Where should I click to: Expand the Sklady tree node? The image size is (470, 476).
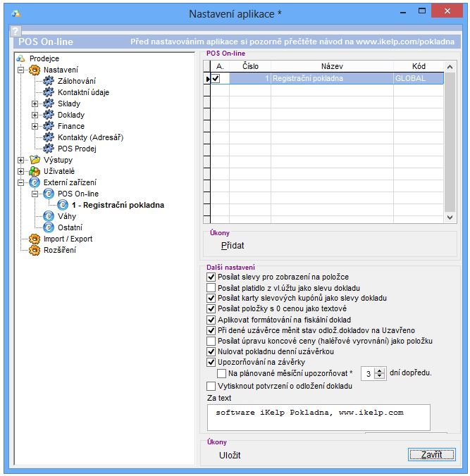click(35, 104)
